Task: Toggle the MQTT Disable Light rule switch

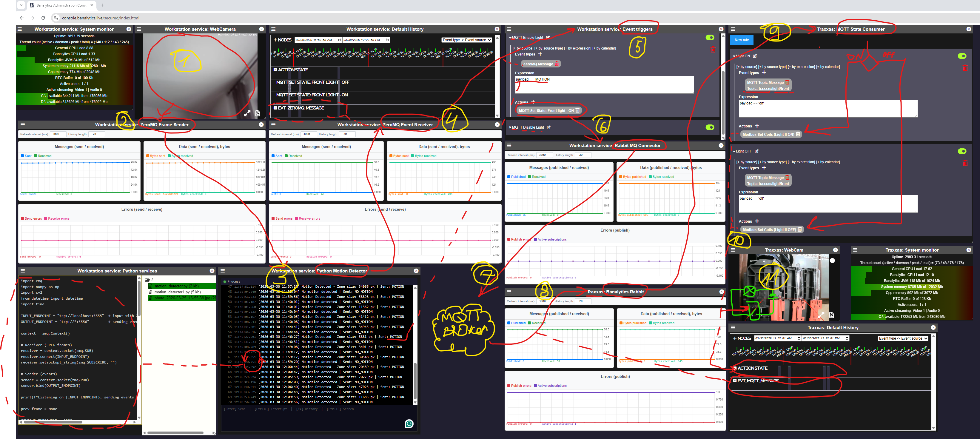Action: click(x=710, y=127)
